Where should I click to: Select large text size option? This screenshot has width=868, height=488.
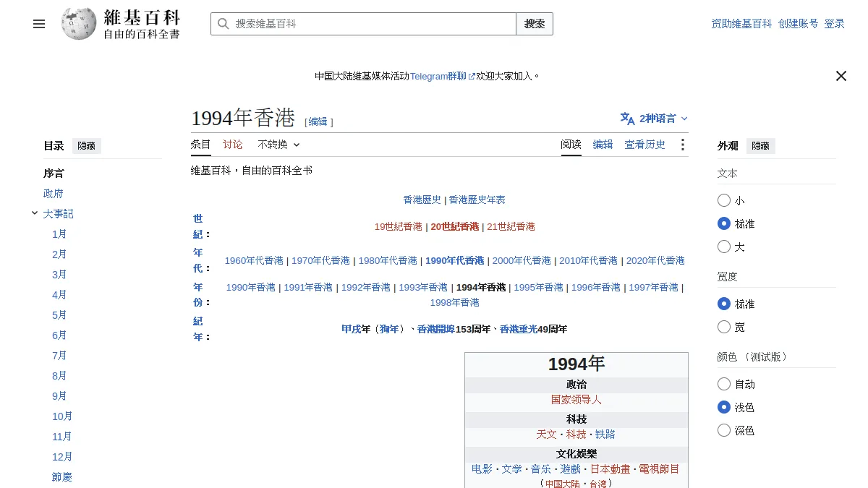coord(724,247)
